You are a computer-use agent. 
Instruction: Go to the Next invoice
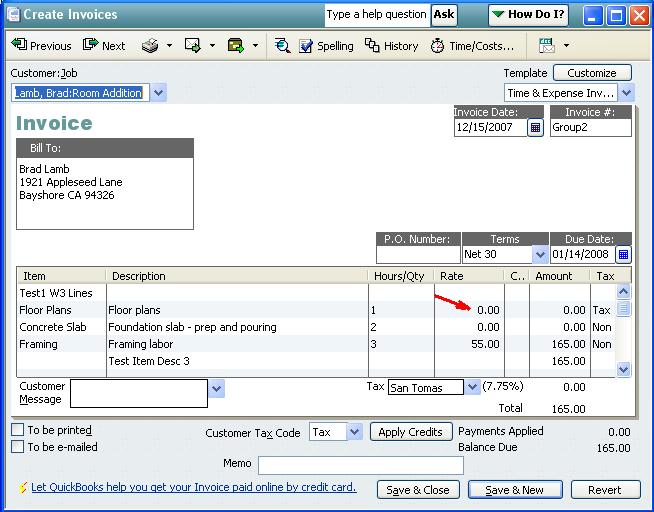click(x=105, y=46)
